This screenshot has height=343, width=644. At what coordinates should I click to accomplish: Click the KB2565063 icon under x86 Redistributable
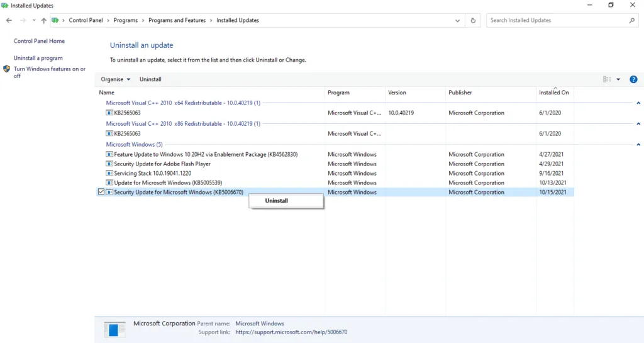(109, 133)
